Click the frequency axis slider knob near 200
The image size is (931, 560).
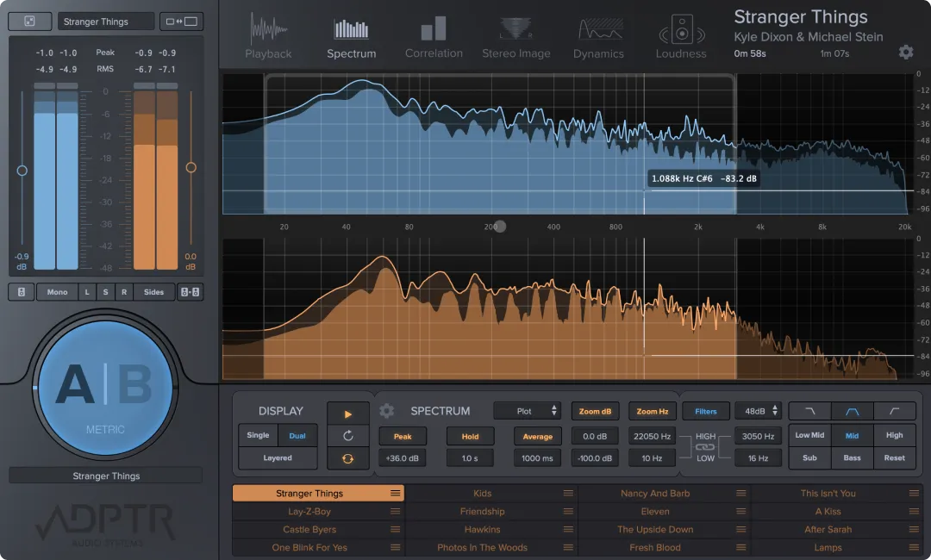coord(501,227)
